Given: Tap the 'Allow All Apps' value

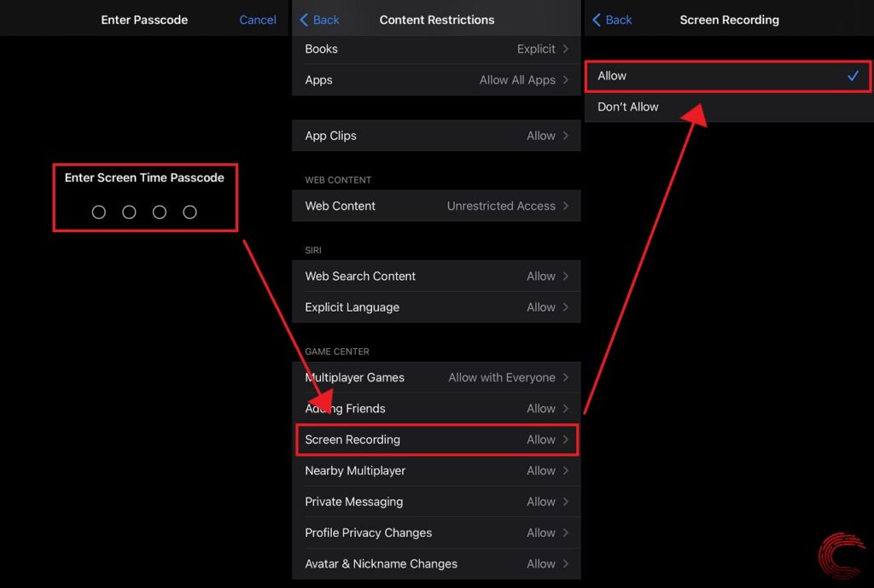Looking at the screenshot, I should [x=517, y=79].
